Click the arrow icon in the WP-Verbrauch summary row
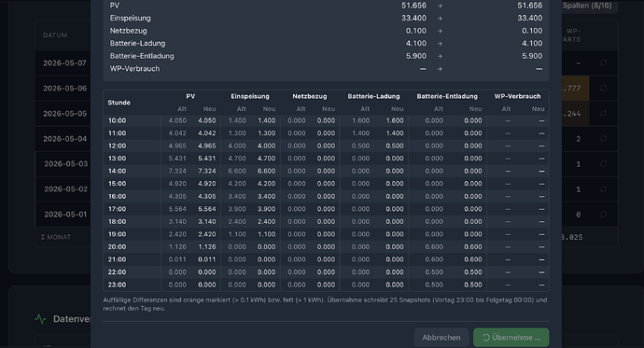The width and height of the screenshot is (644, 348). [x=440, y=69]
